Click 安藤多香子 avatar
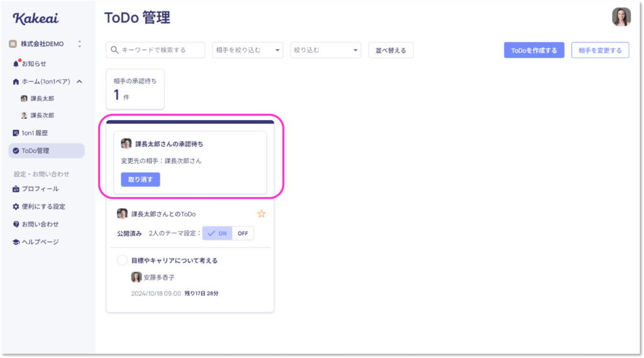The width and height of the screenshot is (644, 358). tap(136, 277)
